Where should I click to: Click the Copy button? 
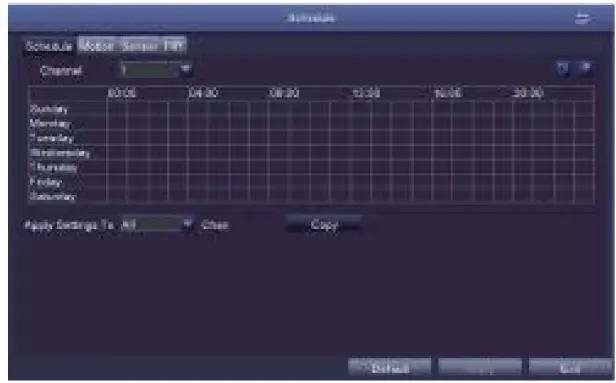click(324, 225)
